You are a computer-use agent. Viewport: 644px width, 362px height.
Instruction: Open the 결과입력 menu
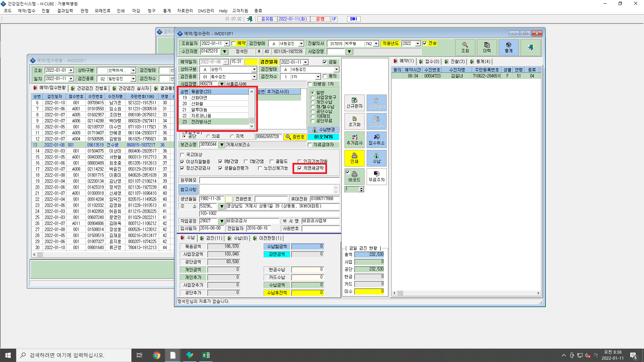[x=65, y=11]
